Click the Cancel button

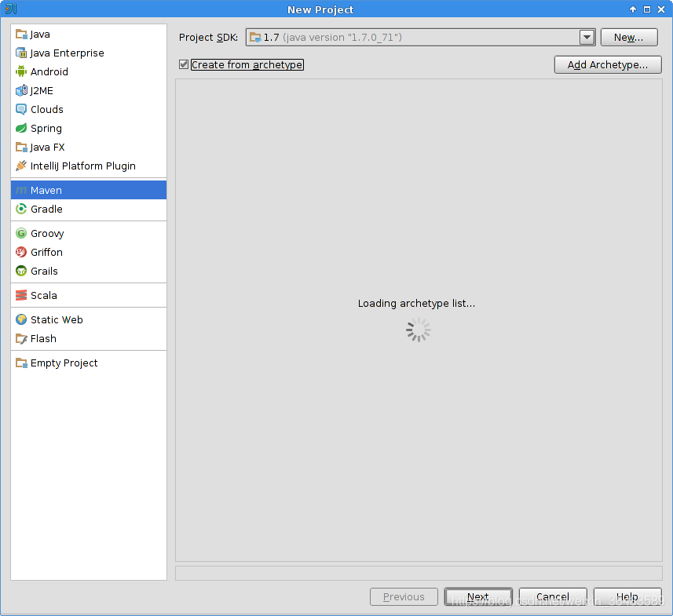tap(553, 596)
